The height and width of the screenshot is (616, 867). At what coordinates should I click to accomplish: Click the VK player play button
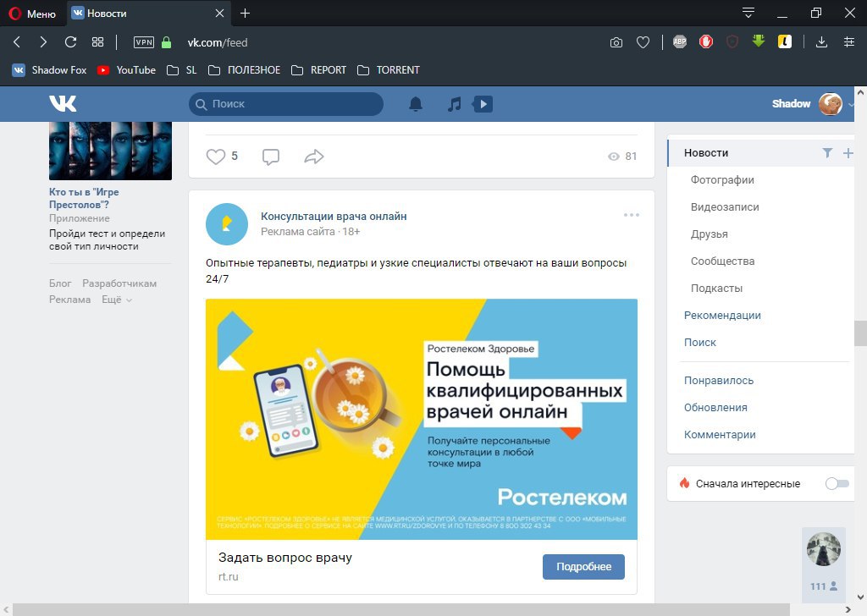483,104
